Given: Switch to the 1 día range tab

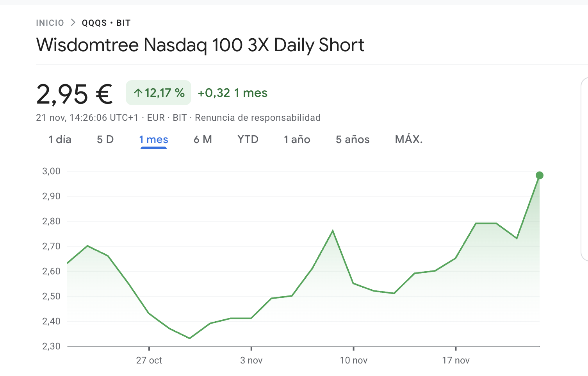Looking at the screenshot, I should pos(60,140).
